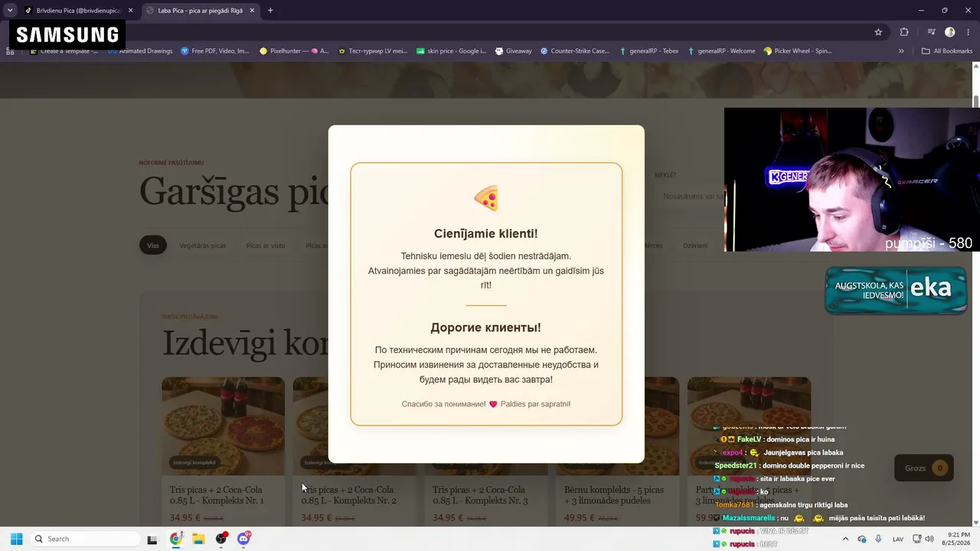Click the Meklēt search input field

[691, 197]
